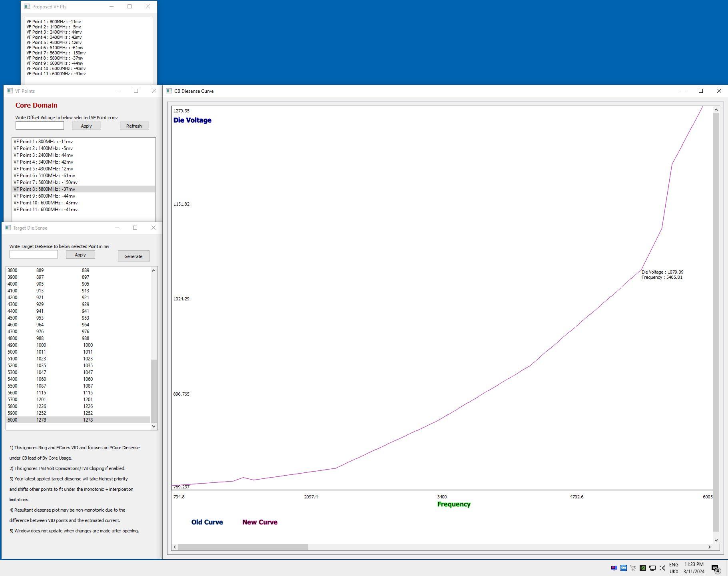This screenshot has width=728, height=576.
Task: Select VF Point 4 : 3400MHz in VF Points
Action: pos(84,162)
